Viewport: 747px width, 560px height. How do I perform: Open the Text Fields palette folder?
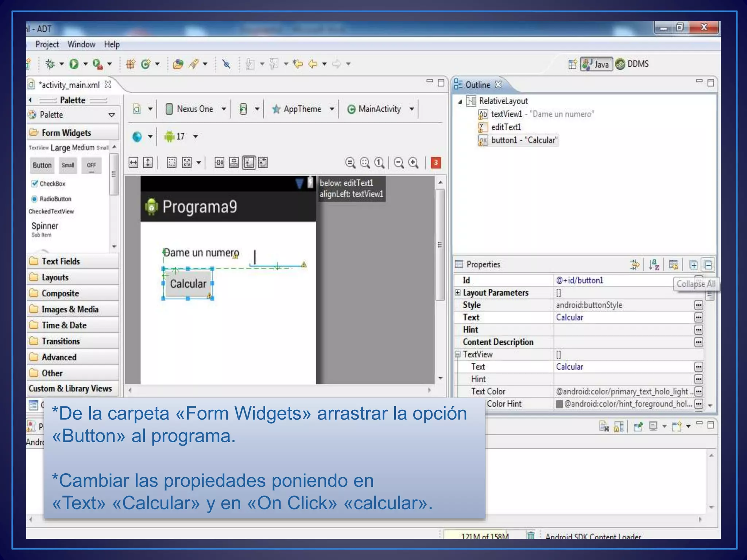[x=73, y=261]
